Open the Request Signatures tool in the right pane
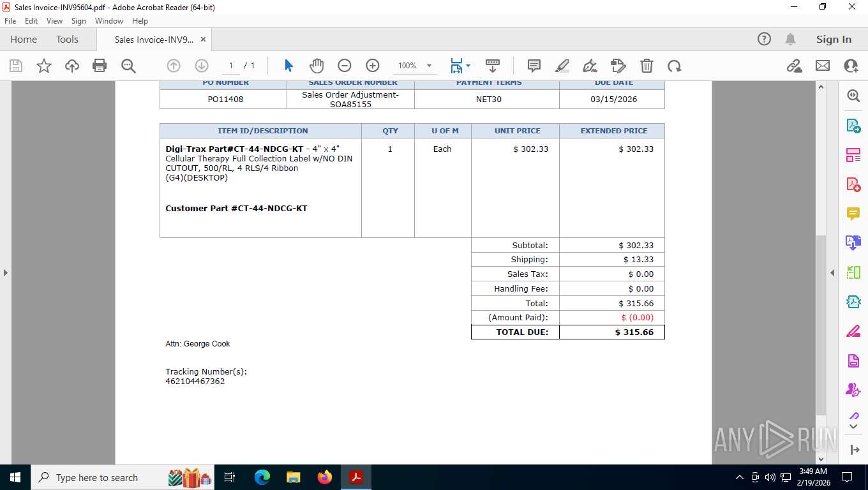Viewport: 868px width, 490px height. point(853,389)
